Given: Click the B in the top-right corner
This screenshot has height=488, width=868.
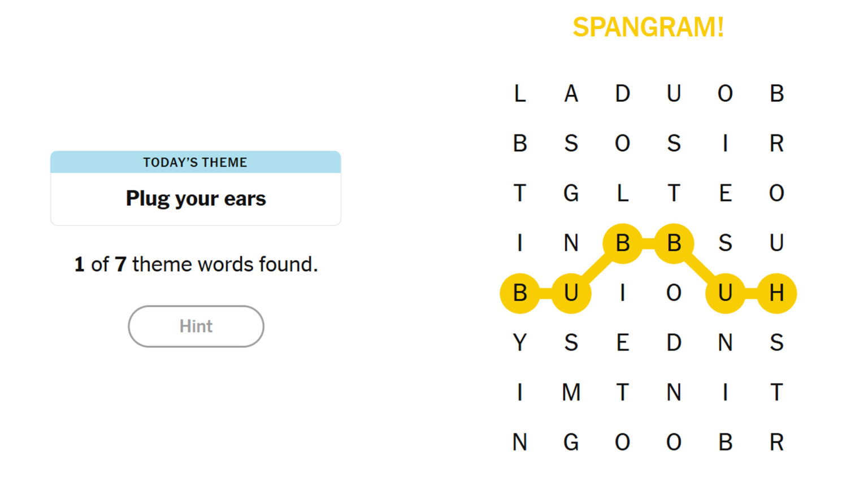Looking at the screenshot, I should [x=776, y=94].
